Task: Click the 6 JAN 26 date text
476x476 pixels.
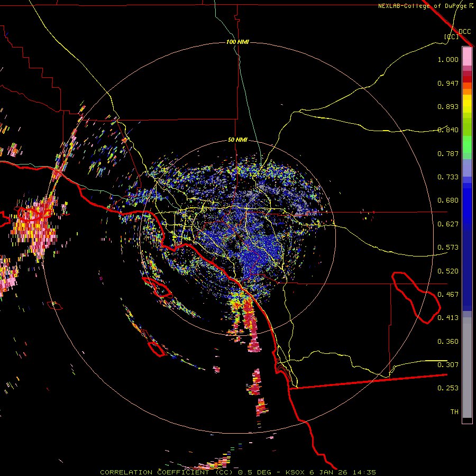Action: click(329, 472)
